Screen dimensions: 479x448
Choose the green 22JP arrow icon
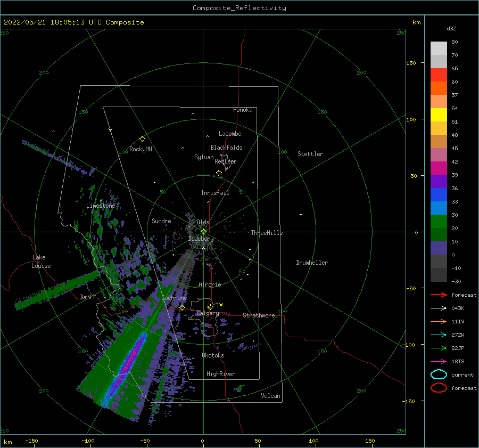point(439,348)
